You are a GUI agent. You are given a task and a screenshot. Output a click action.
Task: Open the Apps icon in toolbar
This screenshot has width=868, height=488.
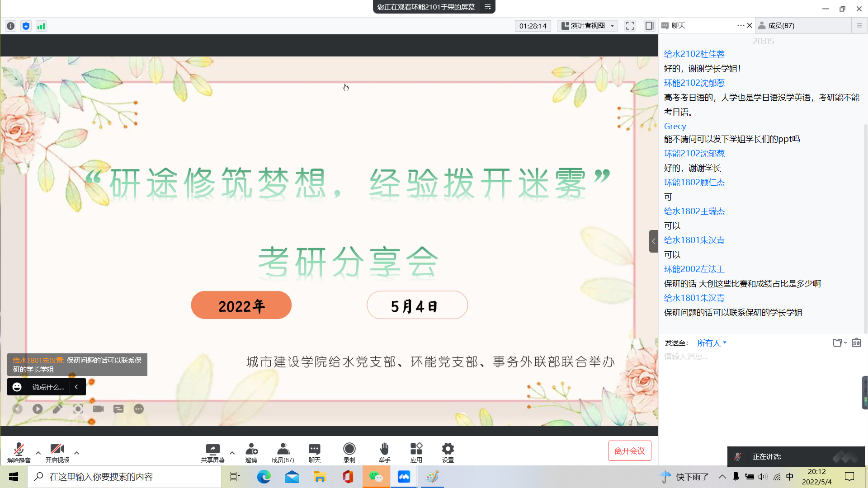click(416, 450)
